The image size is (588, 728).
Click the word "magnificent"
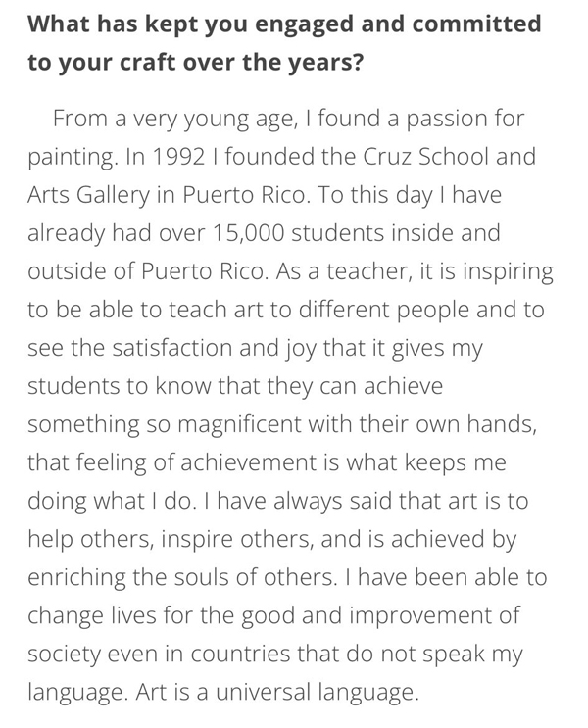(x=239, y=425)
